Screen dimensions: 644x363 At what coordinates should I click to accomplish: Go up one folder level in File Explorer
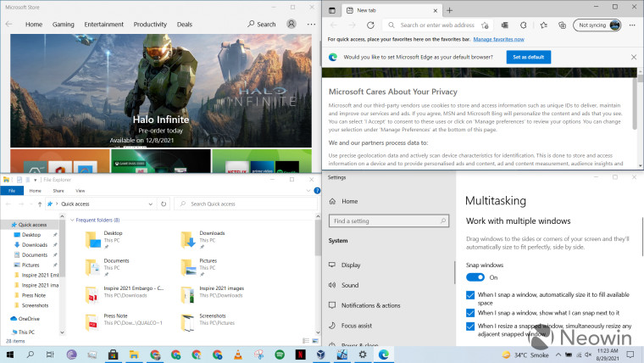click(40, 204)
